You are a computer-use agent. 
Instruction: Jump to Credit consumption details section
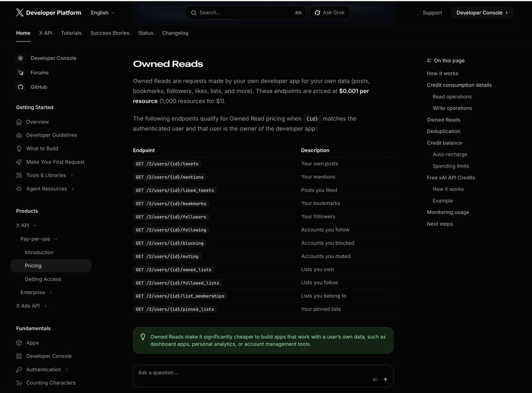[459, 85]
